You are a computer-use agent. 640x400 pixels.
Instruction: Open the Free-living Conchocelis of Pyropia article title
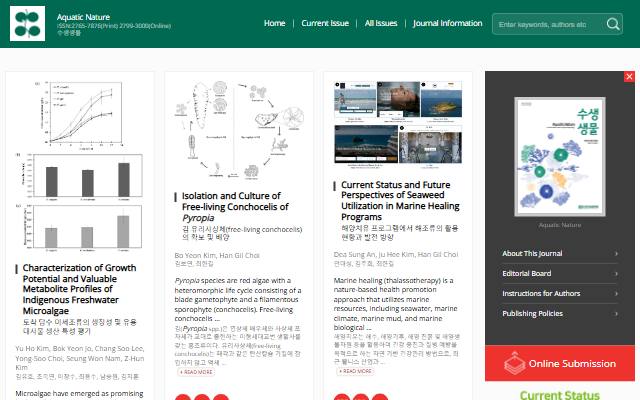[x=236, y=207]
